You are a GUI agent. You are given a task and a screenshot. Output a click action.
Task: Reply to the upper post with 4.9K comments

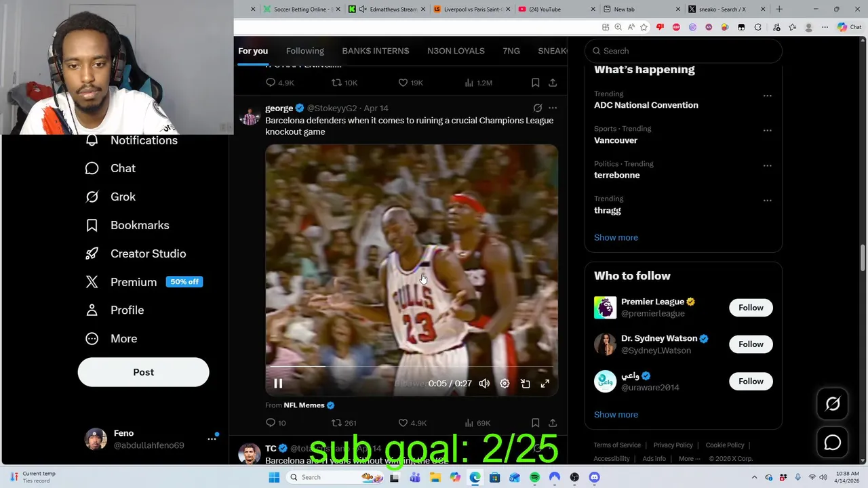[x=279, y=83]
